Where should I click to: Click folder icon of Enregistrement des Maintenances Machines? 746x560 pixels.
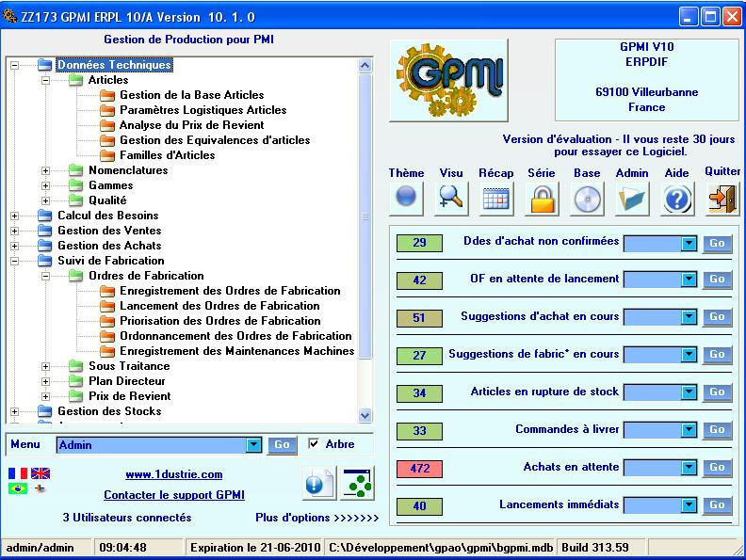click(x=107, y=351)
